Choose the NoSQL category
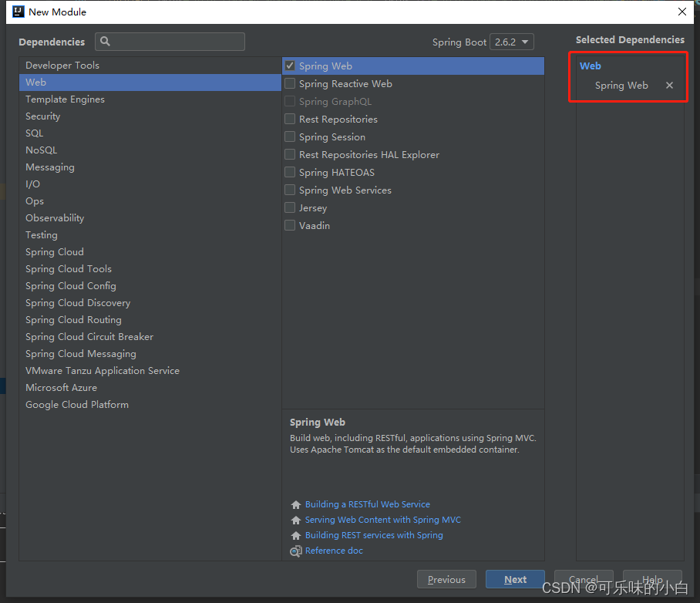Screen dimensions: 700x603 point(150,150)
